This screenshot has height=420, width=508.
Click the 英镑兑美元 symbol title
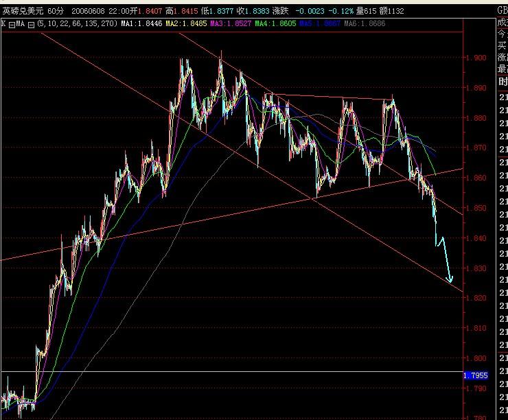click(x=23, y=12)
